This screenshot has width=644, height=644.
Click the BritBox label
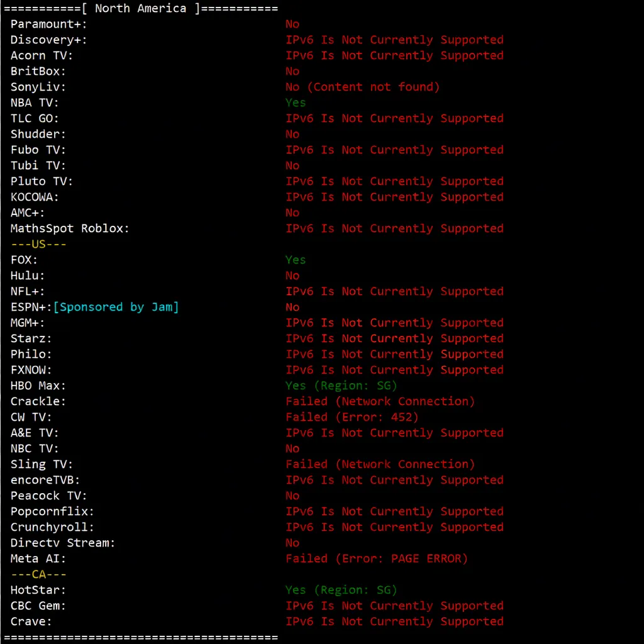click(38, 72)
